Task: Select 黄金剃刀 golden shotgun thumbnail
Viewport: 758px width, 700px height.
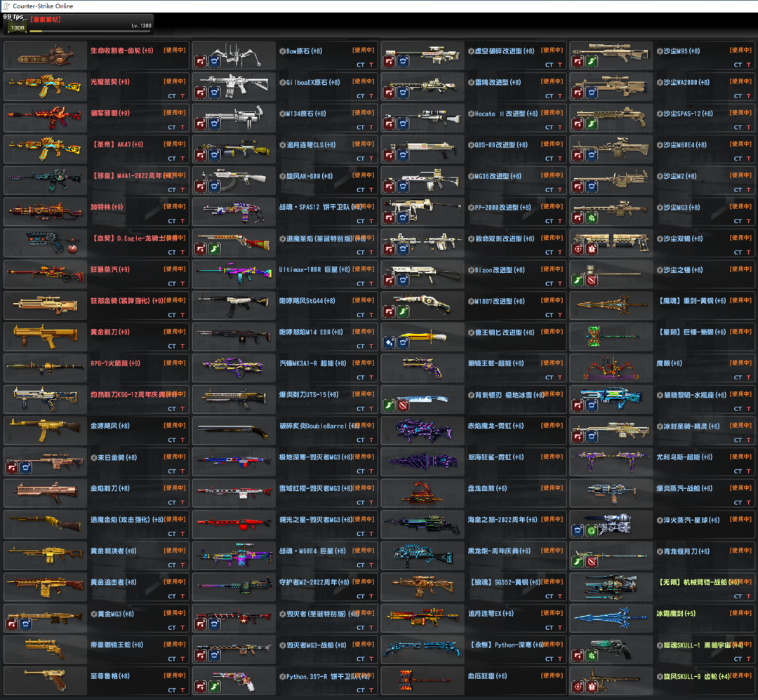Action: (46, 337)
